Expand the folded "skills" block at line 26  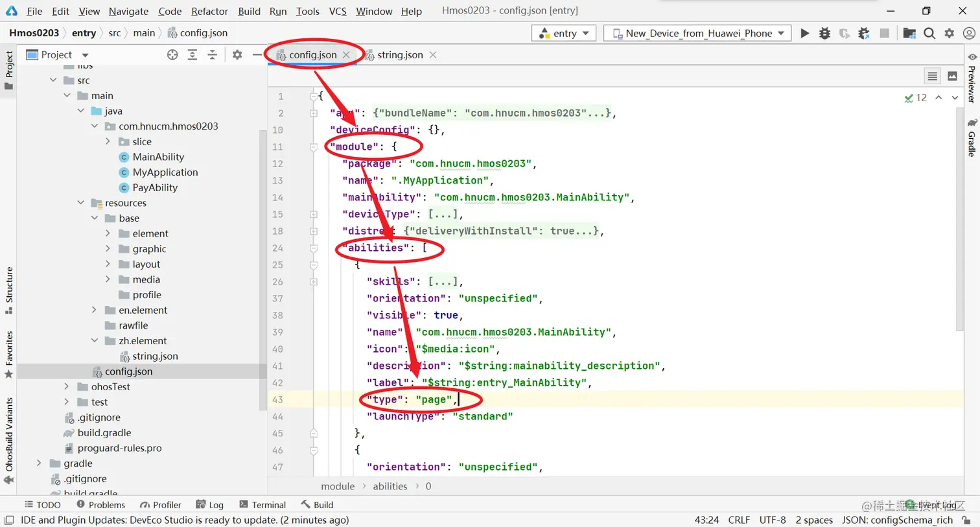click(314, 282)
